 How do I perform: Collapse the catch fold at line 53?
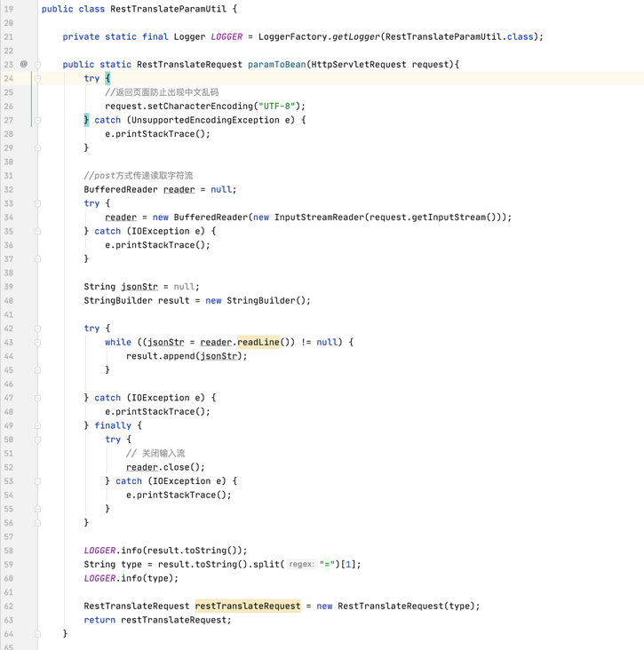tap(37, 481)
